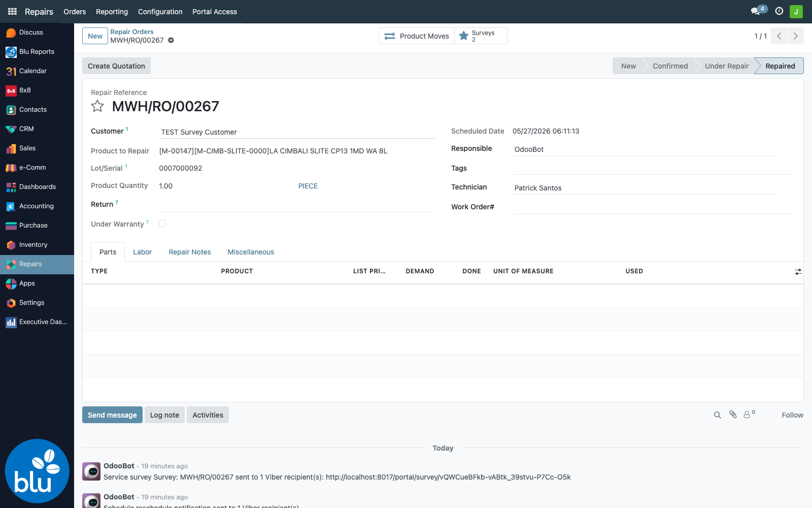Click Activities button
The height and width of the screenshot is (508, 812).
point(208,415)
